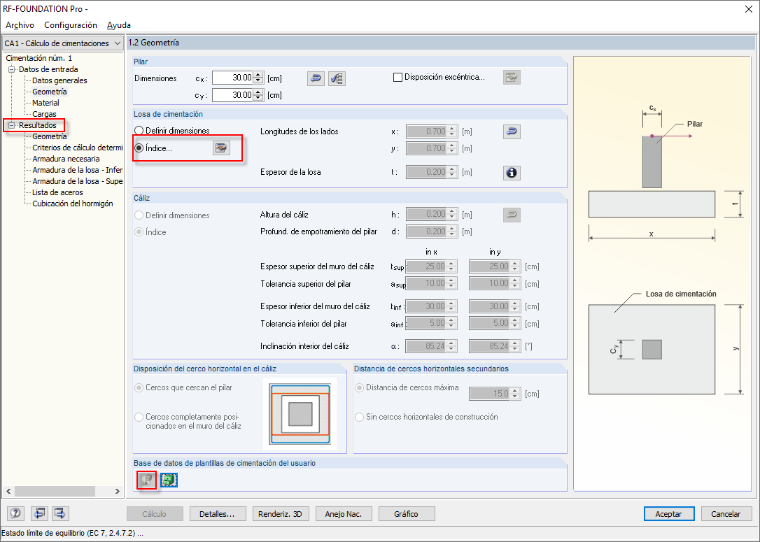Open CA1 - Cálculo de cimentaciones dropdown
Image resolution: width=760 pixels, height=542 pixels.
(63, 43)
